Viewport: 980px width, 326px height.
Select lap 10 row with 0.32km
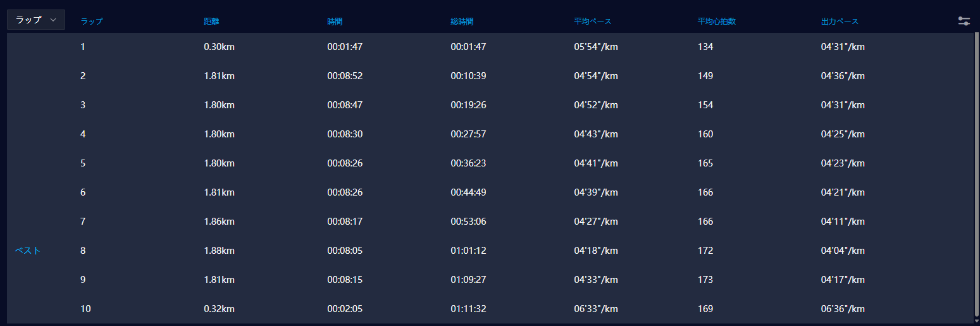pos(490,309)
